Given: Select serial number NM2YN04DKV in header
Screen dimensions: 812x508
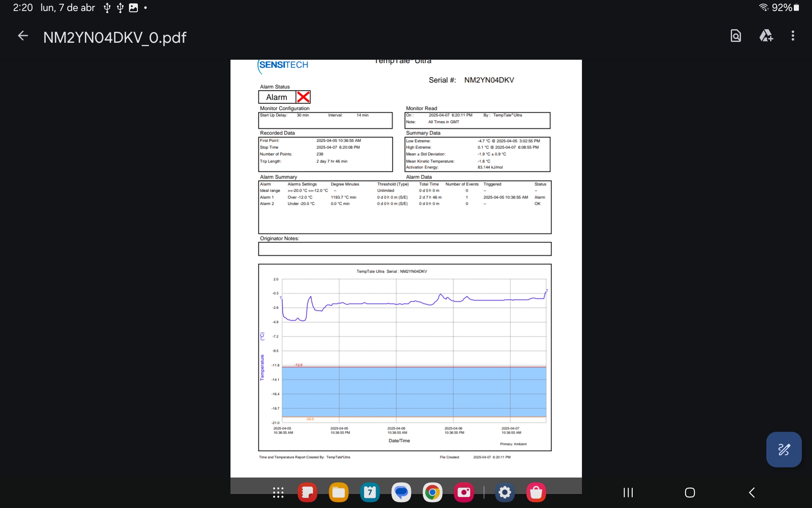Looking at the screenshot, I should (x=489, y=80).
